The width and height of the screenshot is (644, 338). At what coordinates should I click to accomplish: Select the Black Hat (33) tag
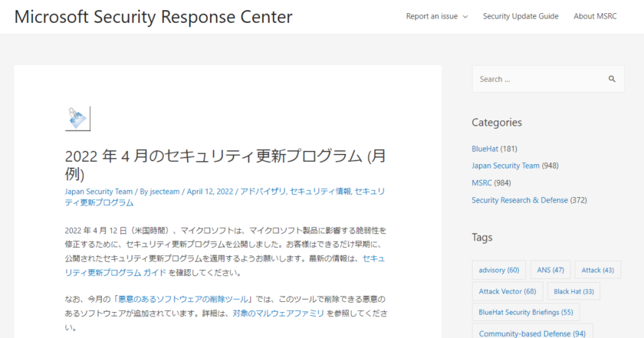[573, 291]
